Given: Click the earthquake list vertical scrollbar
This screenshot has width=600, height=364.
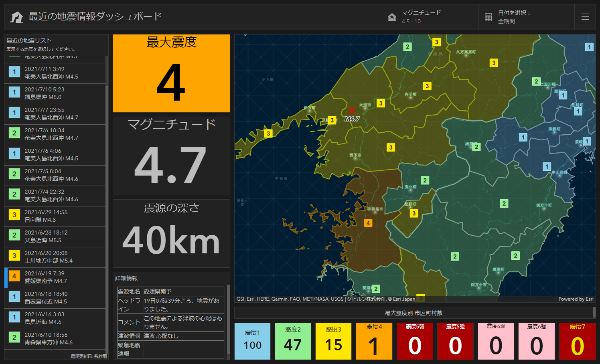Looking at the screenshot, I should pos(107,200).
